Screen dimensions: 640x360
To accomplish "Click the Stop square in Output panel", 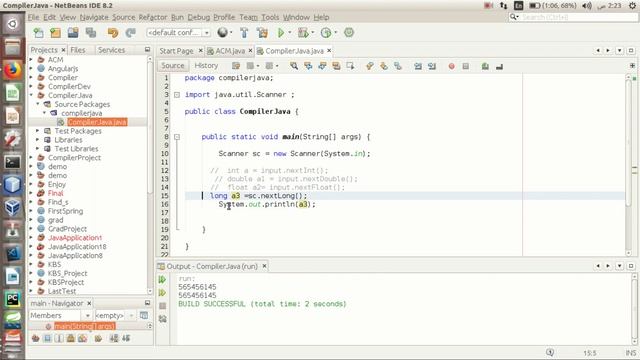I will click(162, 306).
